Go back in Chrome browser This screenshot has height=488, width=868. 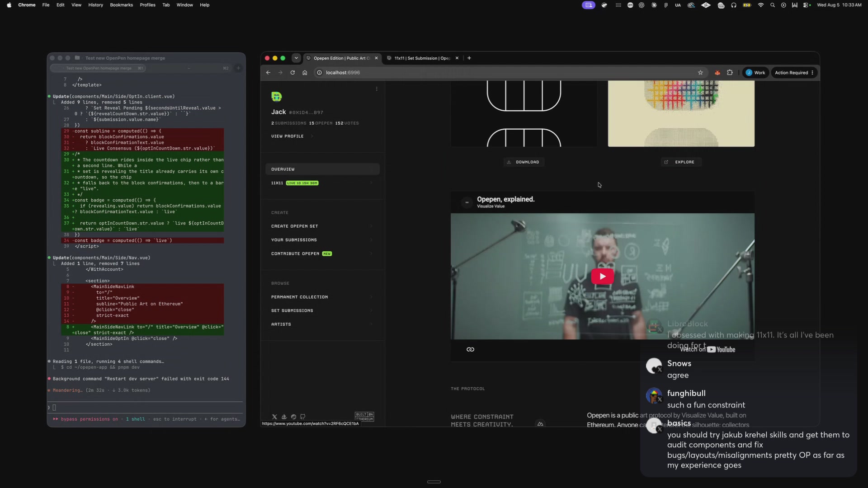268,72
